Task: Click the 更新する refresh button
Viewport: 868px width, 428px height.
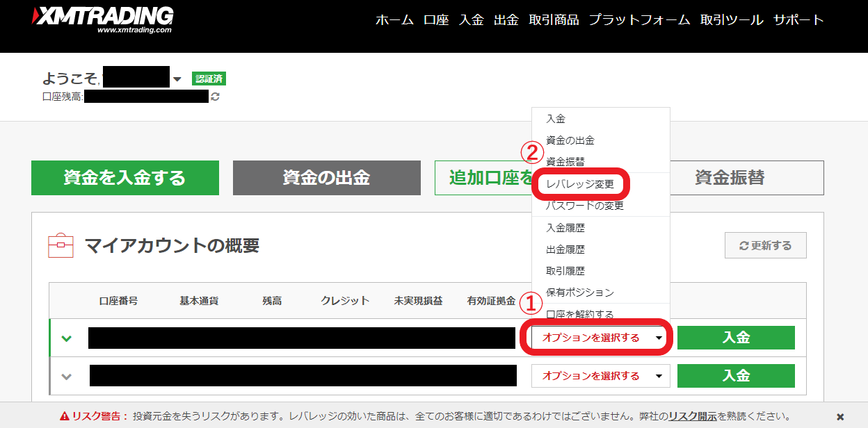Action: click(x=765, y=246)
